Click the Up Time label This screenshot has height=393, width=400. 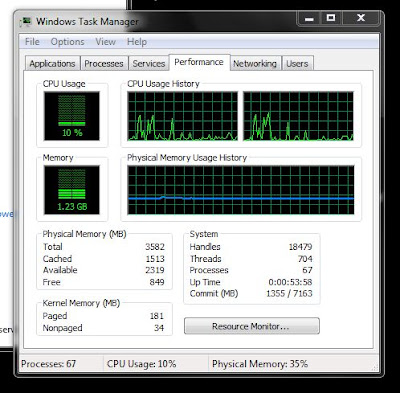pos(205,282)
